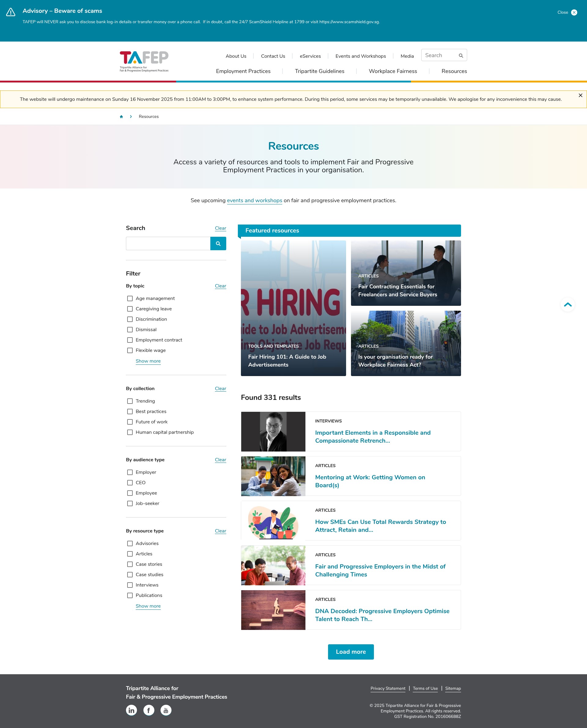587x728 pixels.
Task: Tick the Flexible wage checkbox
Action: pos(130,350)
